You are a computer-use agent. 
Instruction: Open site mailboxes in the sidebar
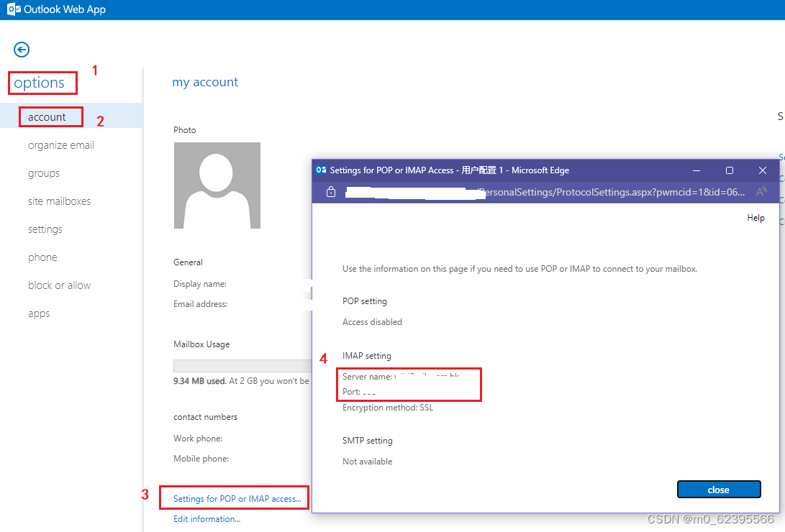59,201
